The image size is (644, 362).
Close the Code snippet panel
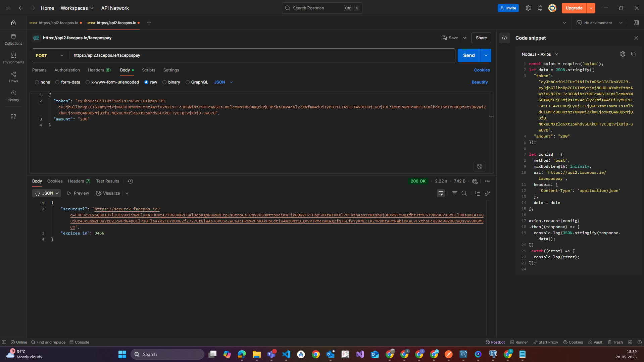636,38
